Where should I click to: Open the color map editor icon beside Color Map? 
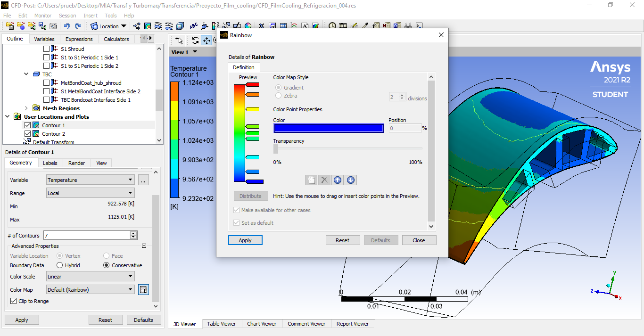[x=143, y=289]
